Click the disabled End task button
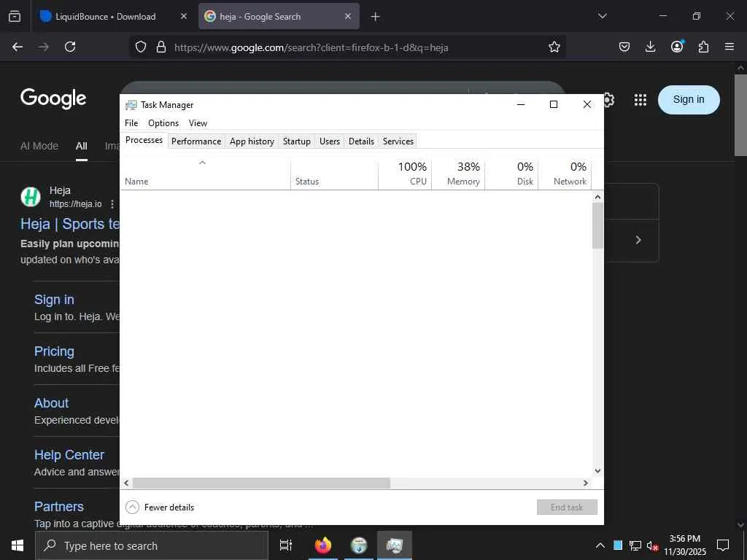Viewport: 747px width, 560px height. click(x=567, y=507)
